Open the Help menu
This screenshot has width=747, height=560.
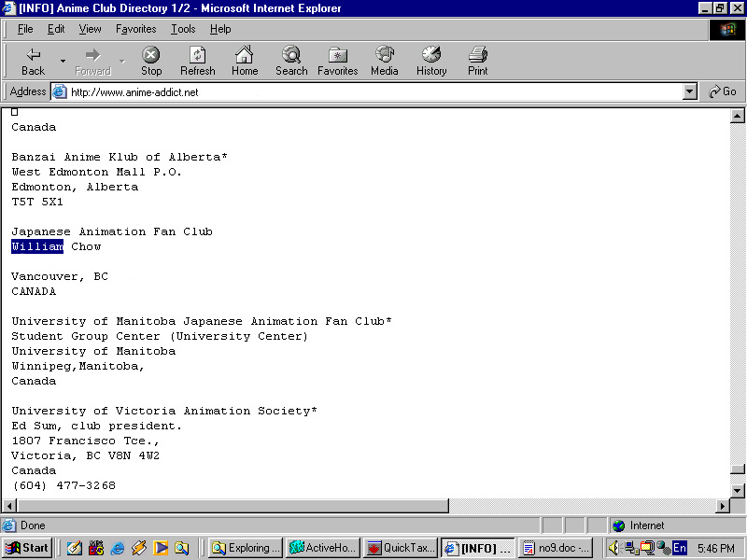coord(220,29)
